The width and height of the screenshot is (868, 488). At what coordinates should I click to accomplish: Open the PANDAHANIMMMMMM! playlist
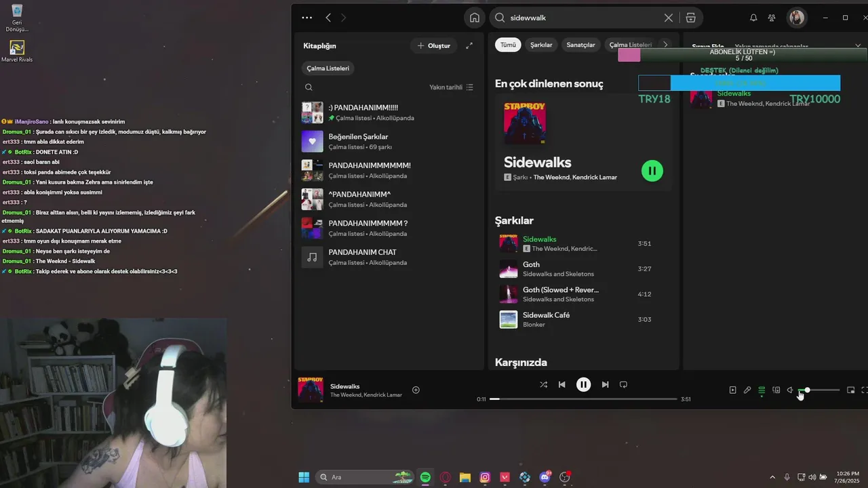click(x=388, y=170)
